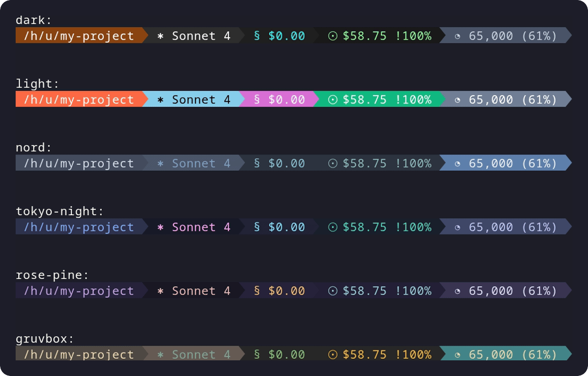Image resolution: width=588 pixels, height=376 pixels.
Task: Select the 'rose-pine:' theme label
Action: point(52,275)
